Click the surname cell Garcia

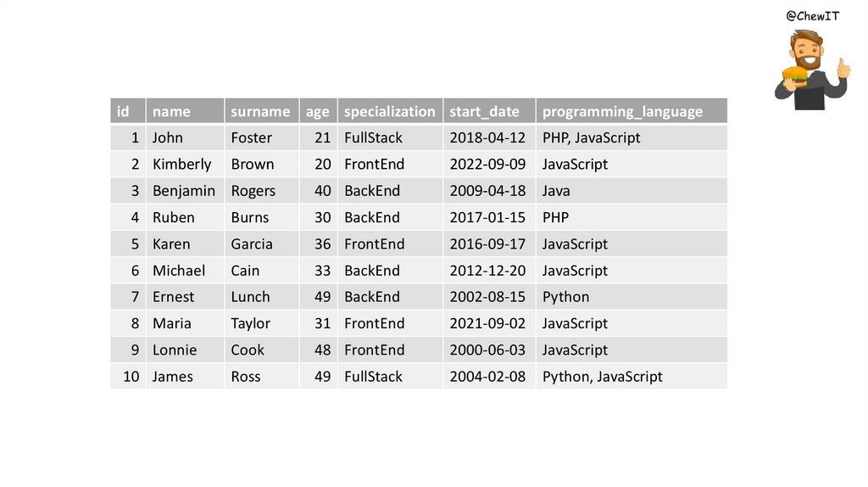[252, 243]
